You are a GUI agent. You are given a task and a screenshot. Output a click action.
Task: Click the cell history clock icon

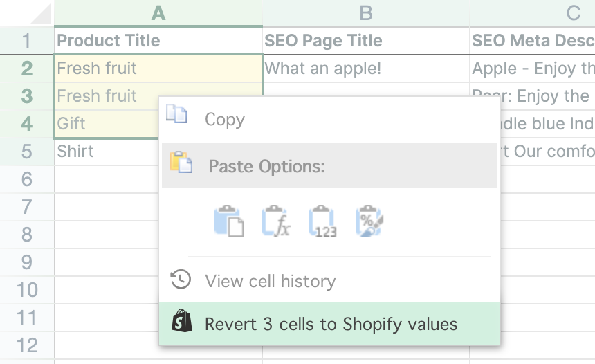point(181,280)
